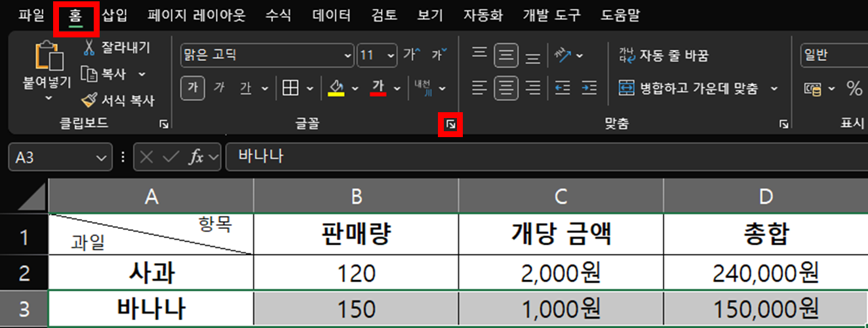Image resolution: width=868 pixels, height=328 pixels.
Task: Open the Name Box dropdown arrow beside A3
Action: [x=101, y=157]
